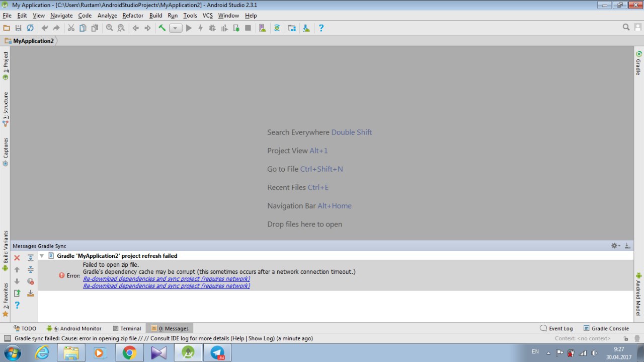Open the Build Variants side tab
The width and height of the screenshot is (644, 362).
(5, 251)
